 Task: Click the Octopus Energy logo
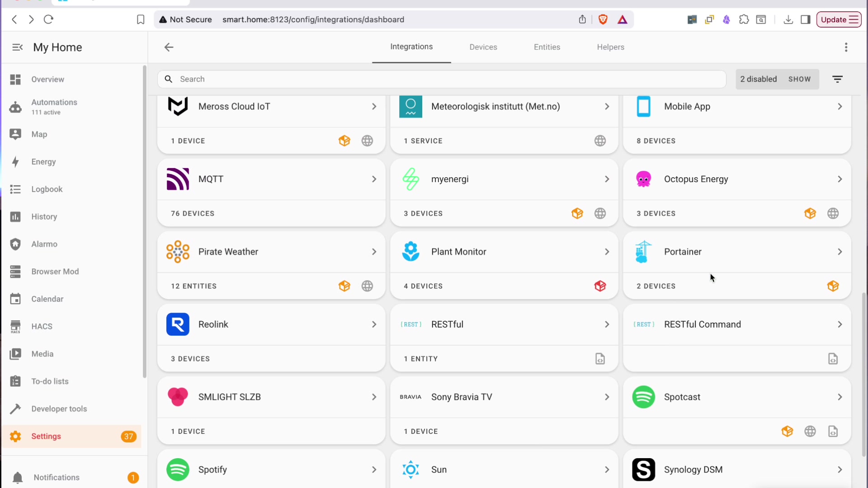(643, 179)
